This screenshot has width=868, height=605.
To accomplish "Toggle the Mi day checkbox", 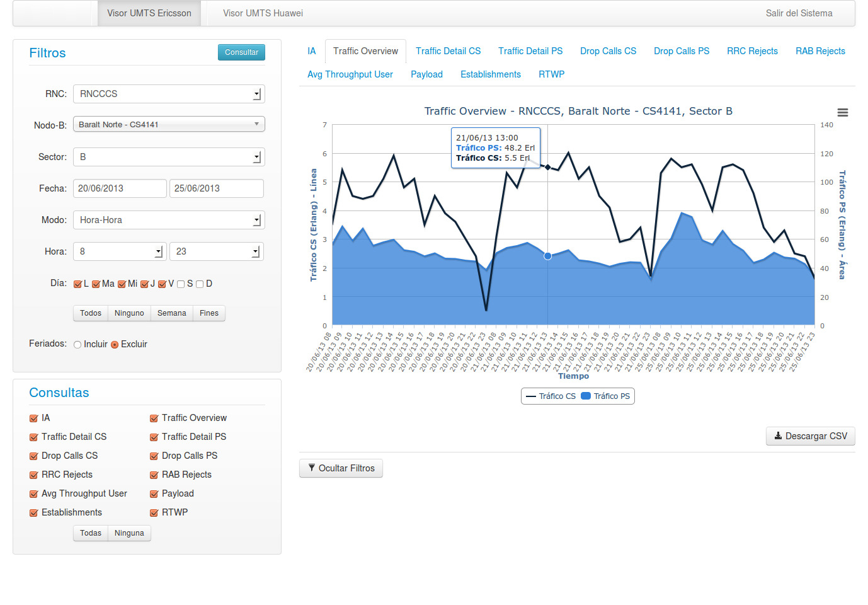I will pos(122,284).
